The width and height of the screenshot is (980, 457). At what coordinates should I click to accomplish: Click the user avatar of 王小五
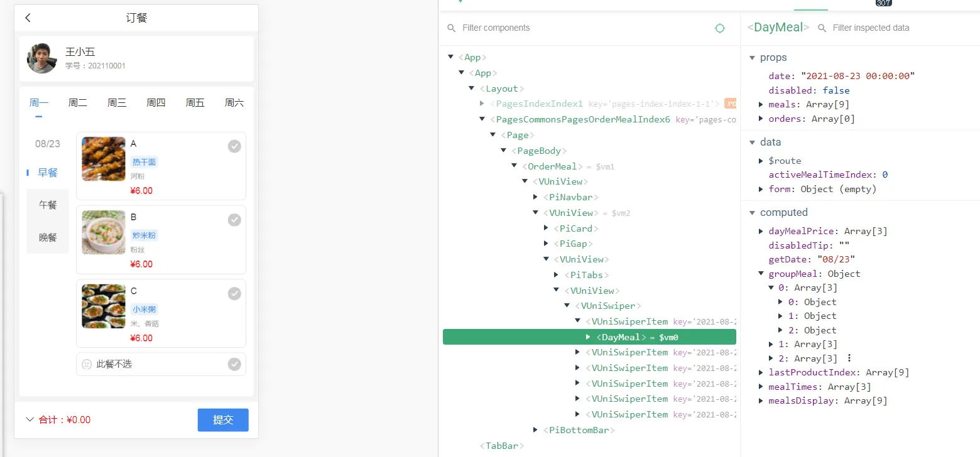(42, 58)
